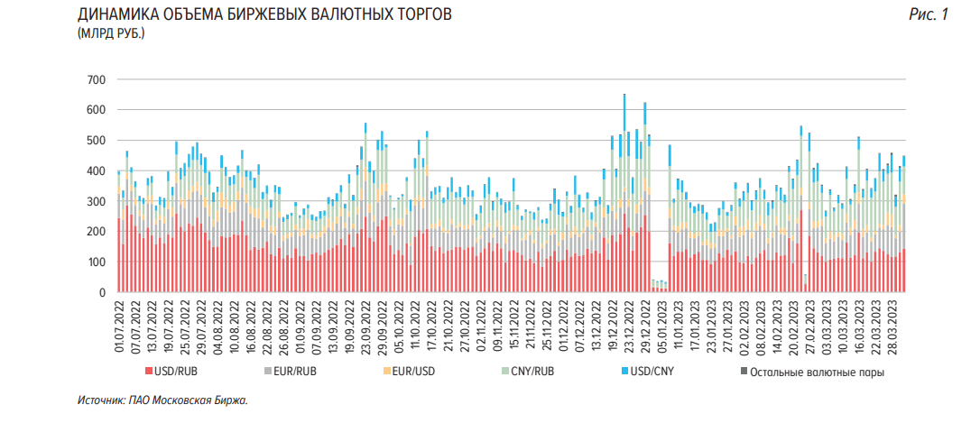Click the x-axis date '07.09.2022'
This screenshot has width=980, height=423.
(x=314, y=329)
